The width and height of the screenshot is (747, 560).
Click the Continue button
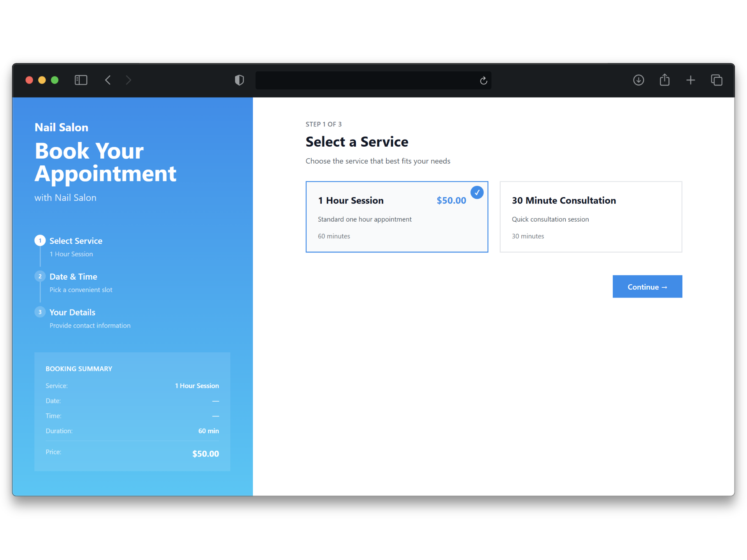tap(647, 287)
